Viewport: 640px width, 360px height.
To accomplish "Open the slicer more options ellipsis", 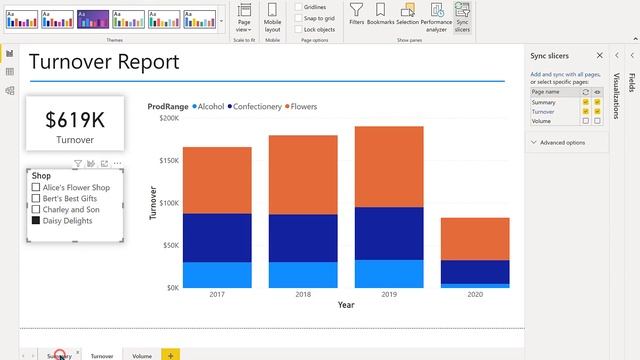I will coord(118,164).
